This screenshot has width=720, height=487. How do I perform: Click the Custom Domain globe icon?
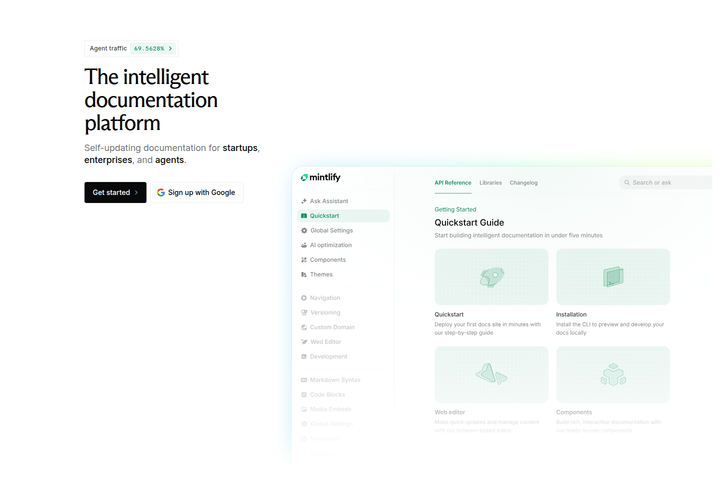(x=304, y=327)
